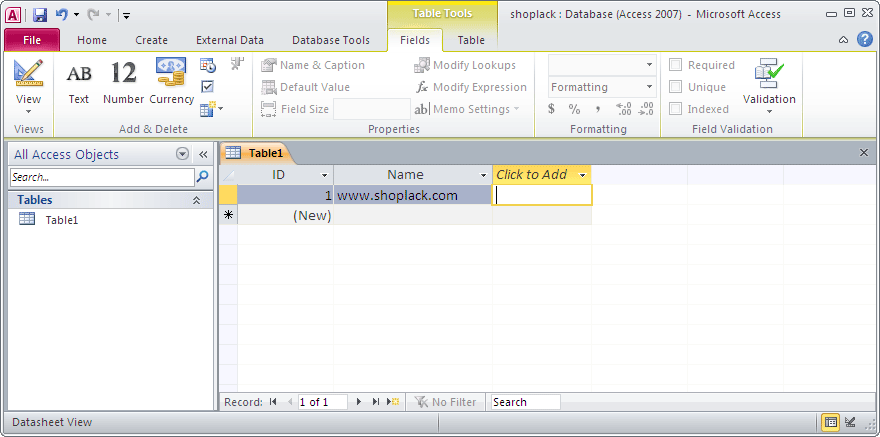Collapse the Tables group
Viewport: 880px width, 437px height.
(196, 200)
